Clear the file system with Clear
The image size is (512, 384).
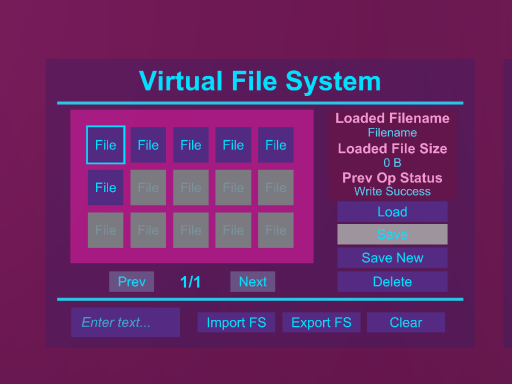(x=406, y=322)
